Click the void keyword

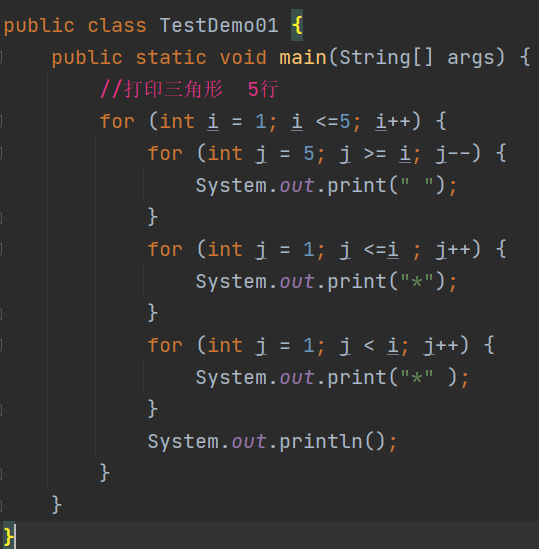point(243,58)
